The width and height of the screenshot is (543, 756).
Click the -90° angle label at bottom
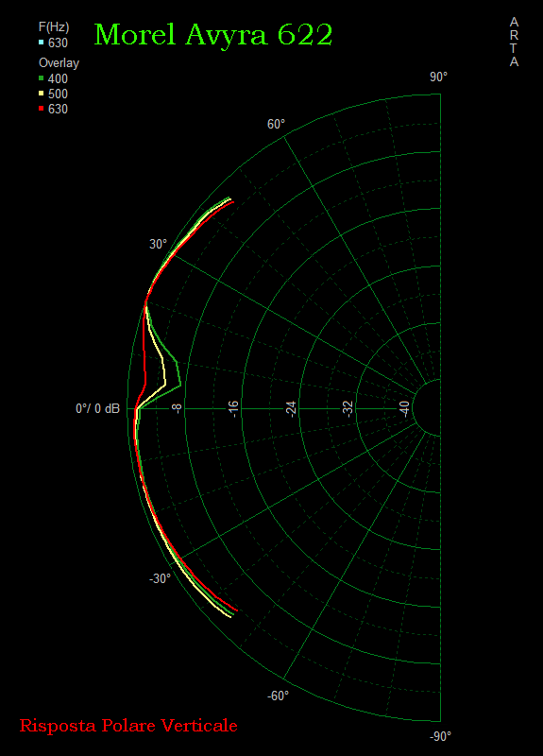440,736
